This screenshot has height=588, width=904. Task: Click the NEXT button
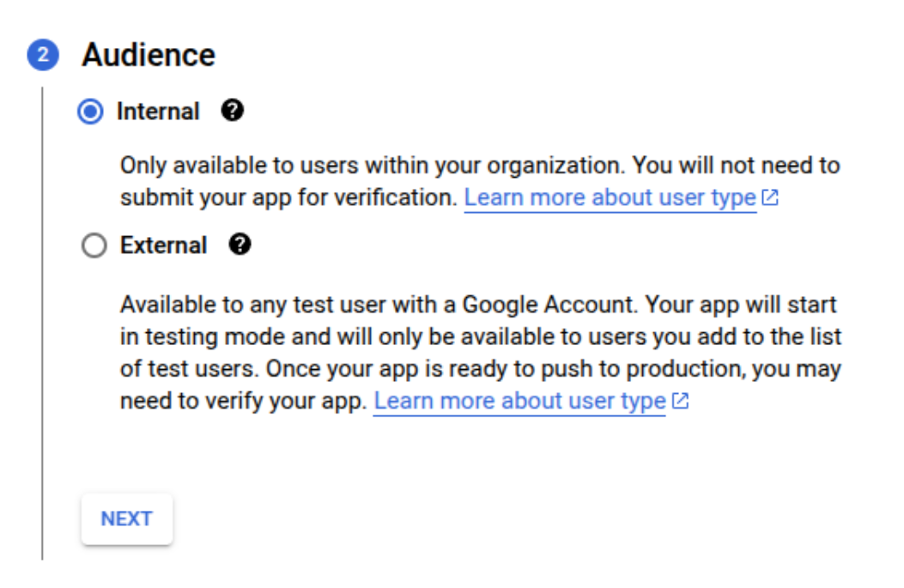coord(127,518)
